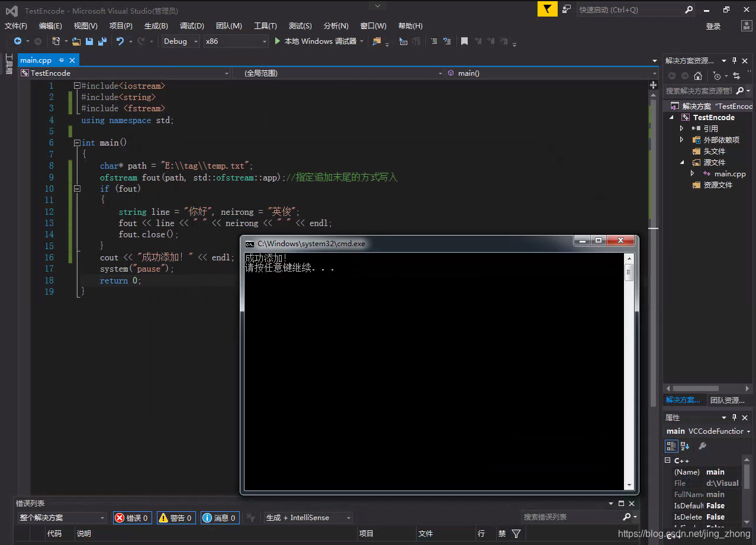
Task: Collapse the if (fout) code block
Action: click(x=77, y=189)
